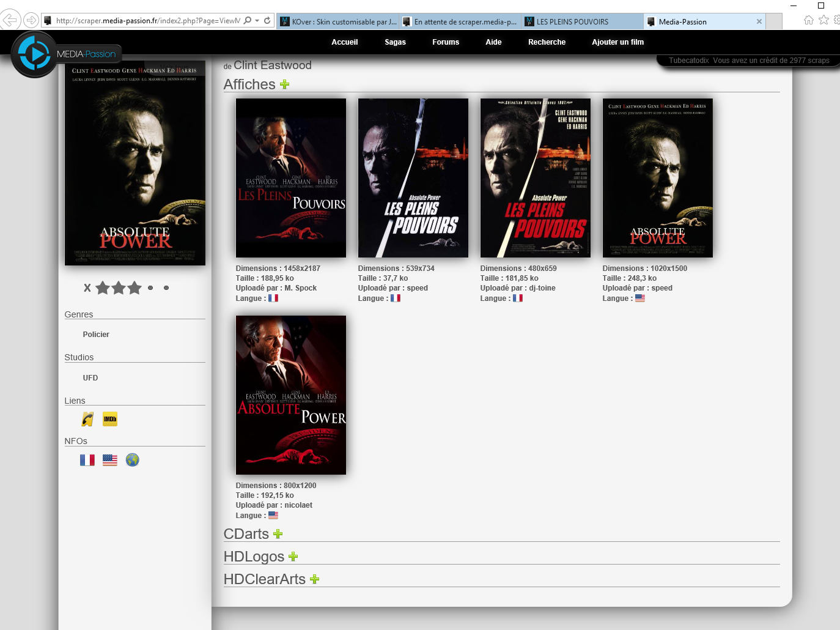Screen dimensions: 840x630
Task: Open the 1020x1500 Absolute Power poster
Action: coord(658,178)
